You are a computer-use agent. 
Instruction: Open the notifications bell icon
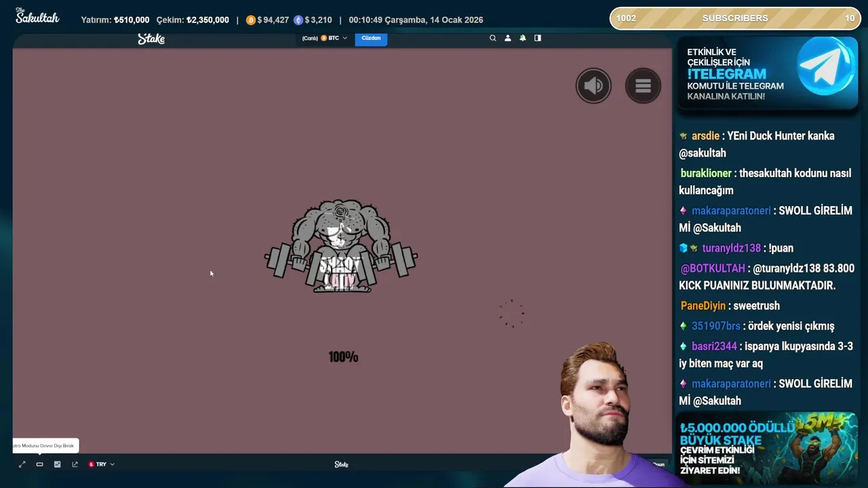tap(523, 38)
